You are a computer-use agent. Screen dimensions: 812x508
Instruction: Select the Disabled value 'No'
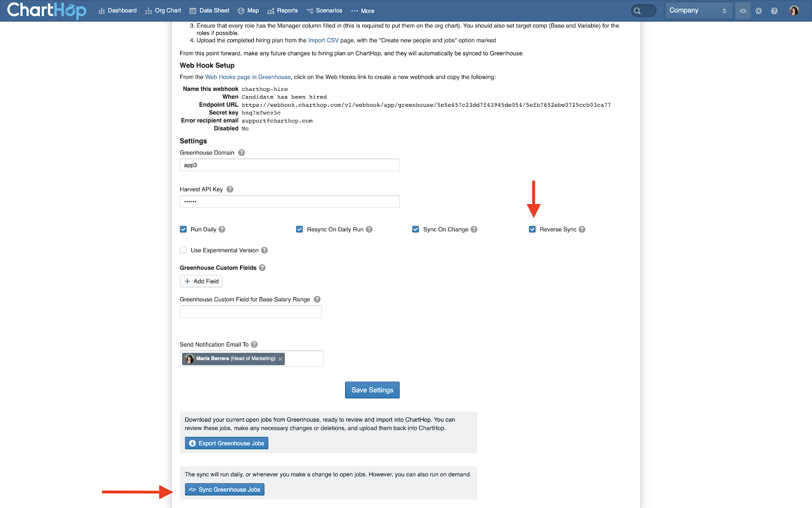245,129
